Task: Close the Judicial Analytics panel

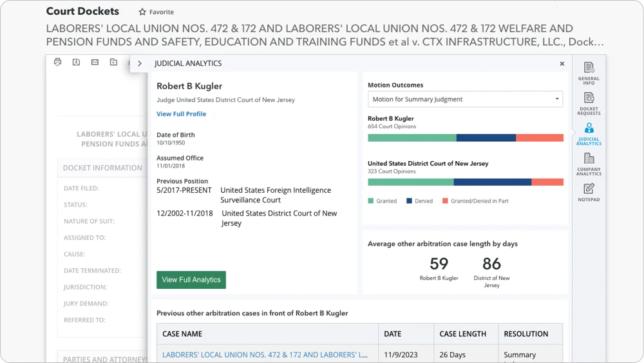Action: click(562, 64)
